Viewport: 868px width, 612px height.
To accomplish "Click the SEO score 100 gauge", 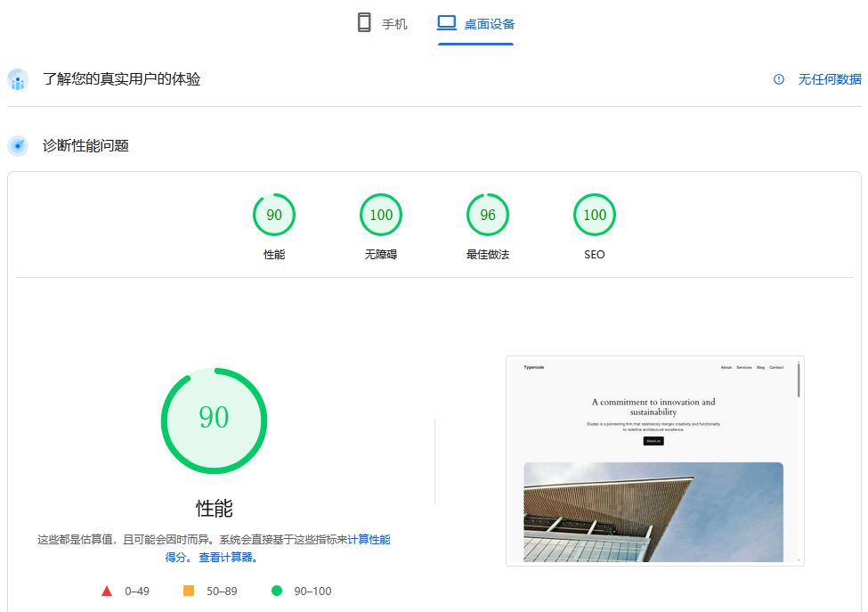I will pyautogui.click(x=595, y=215).
